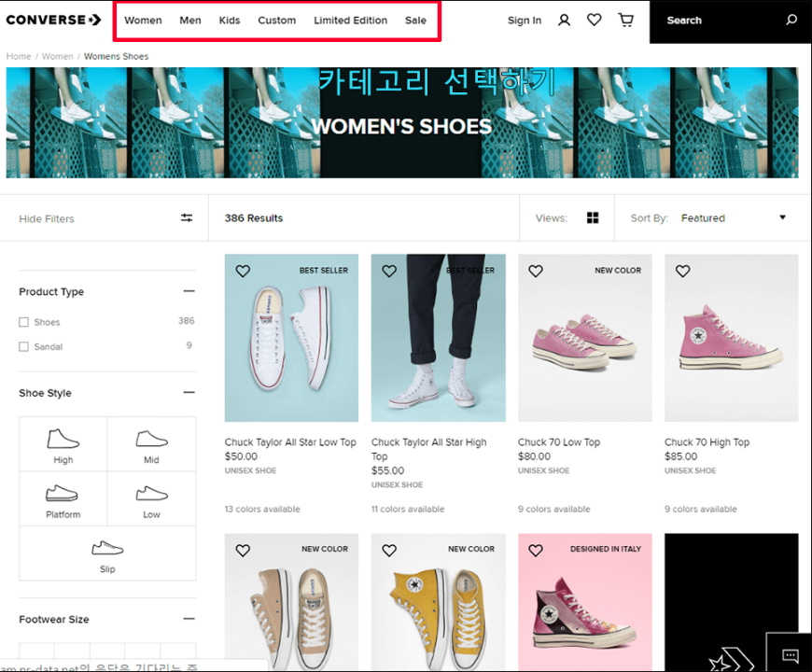This screenshot has width=812, height=672.
Task: Open Chuck Taylor All Star High Top title
Action: click(428, 449)
